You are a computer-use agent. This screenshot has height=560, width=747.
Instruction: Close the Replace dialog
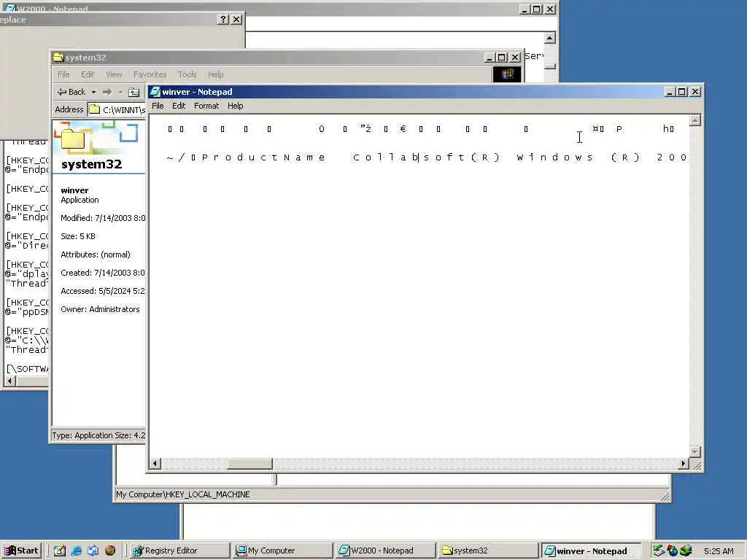236,19
